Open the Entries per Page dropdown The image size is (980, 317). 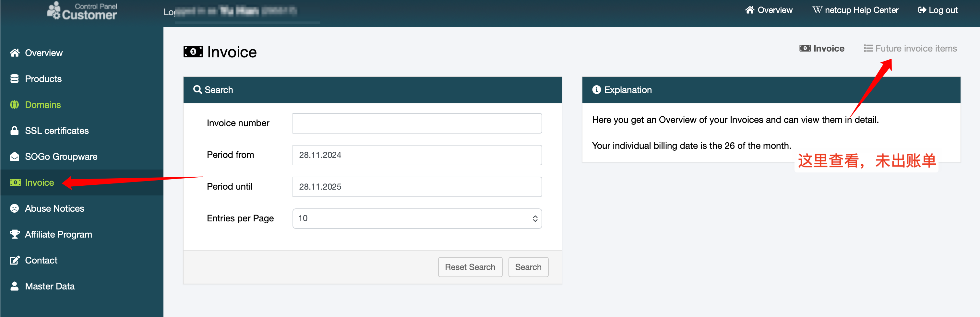[417, 218]
